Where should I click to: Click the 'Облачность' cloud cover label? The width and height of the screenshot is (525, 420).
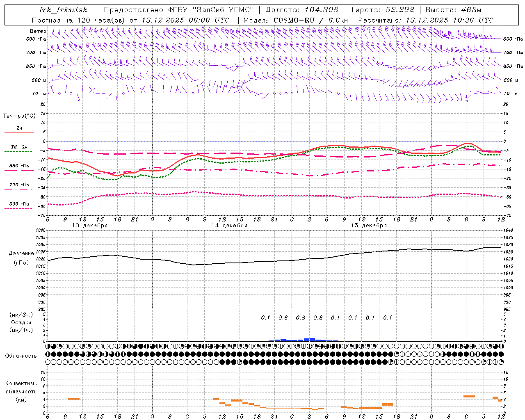coord(21,356)
